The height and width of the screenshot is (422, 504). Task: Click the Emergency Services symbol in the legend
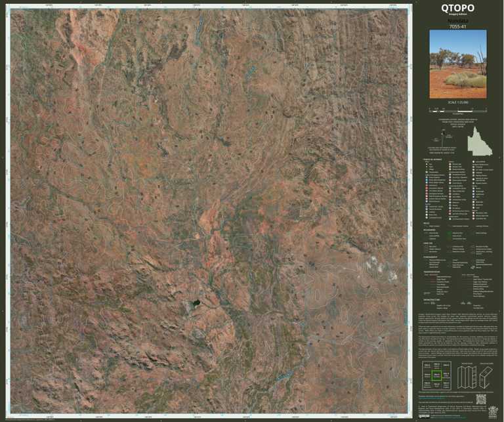[x=427, y=194]
